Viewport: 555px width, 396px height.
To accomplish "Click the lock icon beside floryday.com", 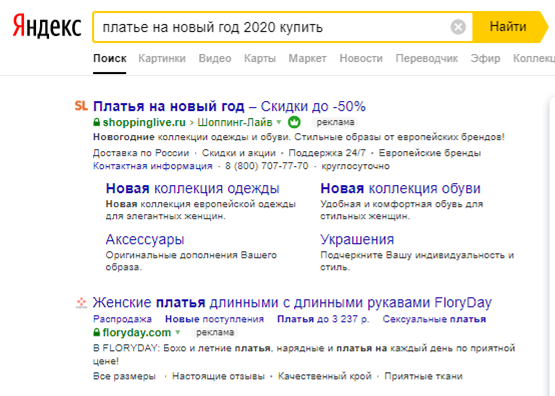I will click(x=96, y=333).
